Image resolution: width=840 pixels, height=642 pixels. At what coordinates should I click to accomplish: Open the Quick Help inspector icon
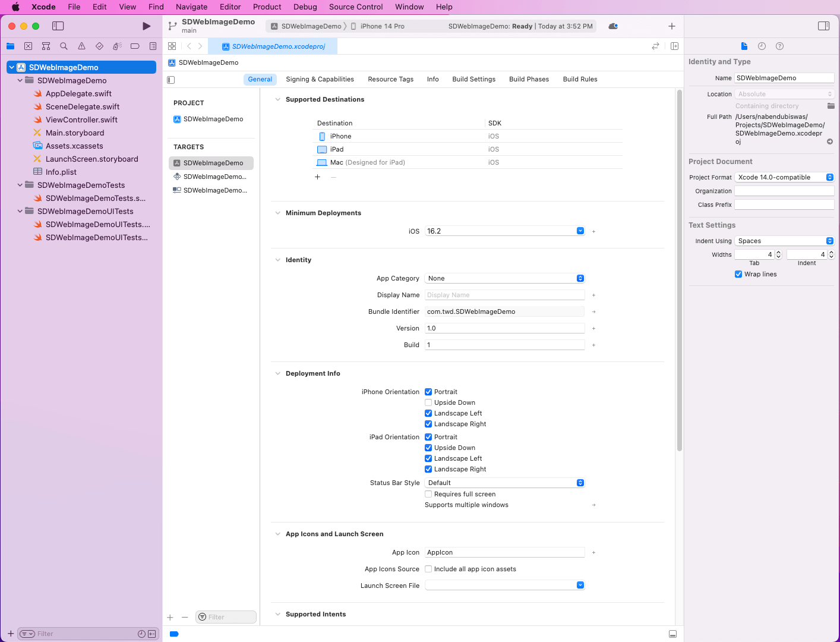point(779,46)
